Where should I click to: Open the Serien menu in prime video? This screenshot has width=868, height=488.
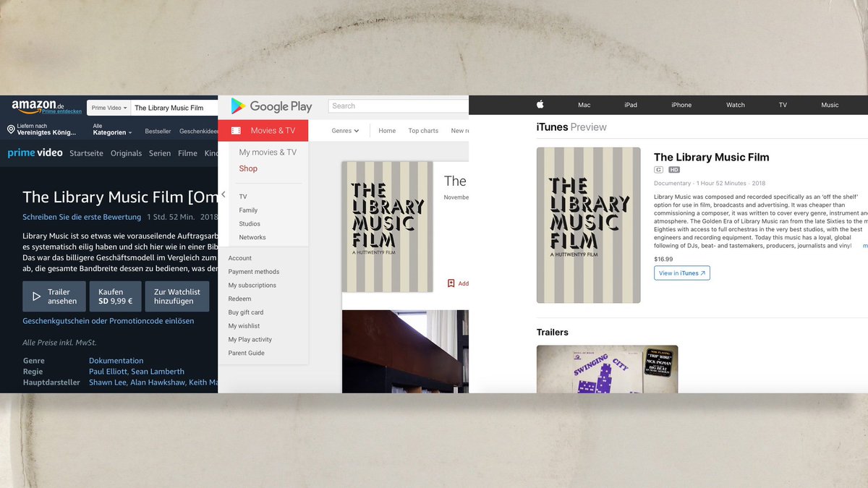(160, 153)
